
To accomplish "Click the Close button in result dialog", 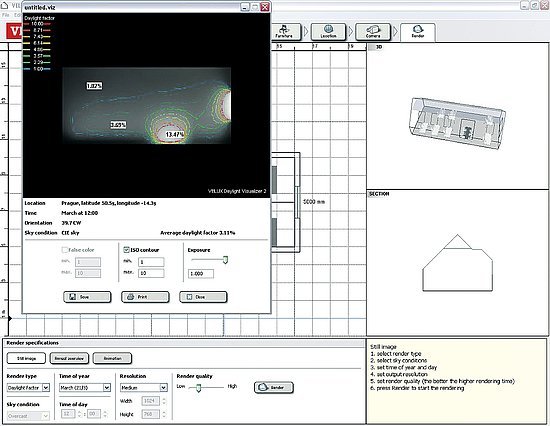I will tap(203, 297).
